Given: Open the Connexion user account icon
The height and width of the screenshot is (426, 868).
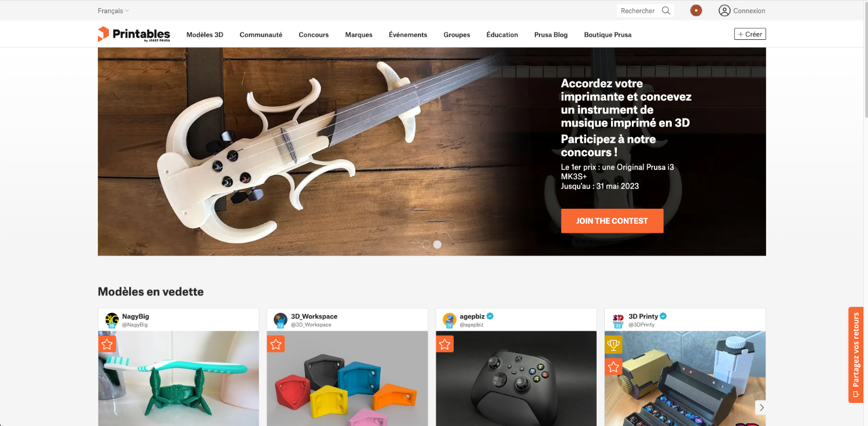Looking at the screenshot, I should click(724, 10).
